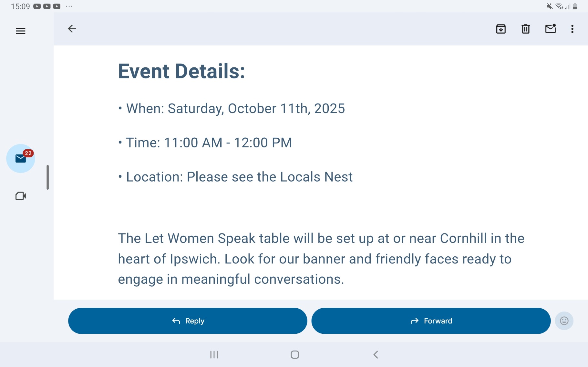Add an emoji reaction to the email
Screen dimensions: 588x367
(564, 321)
